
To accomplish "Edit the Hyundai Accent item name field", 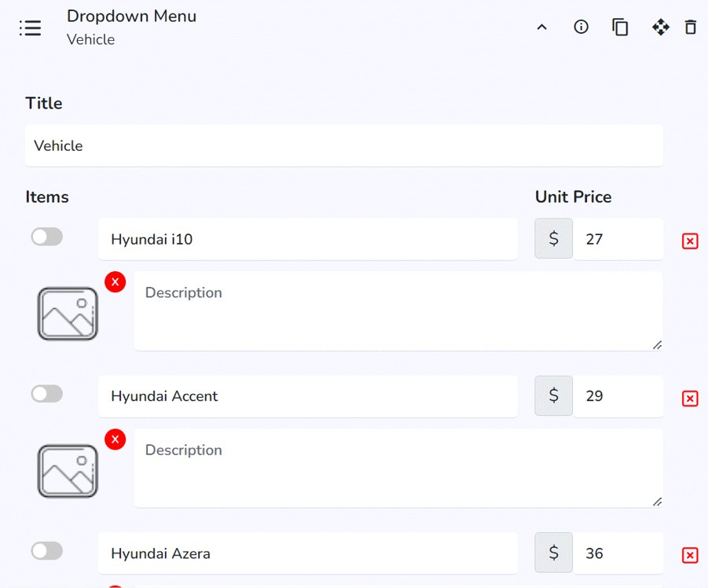I will coord(307,396).
